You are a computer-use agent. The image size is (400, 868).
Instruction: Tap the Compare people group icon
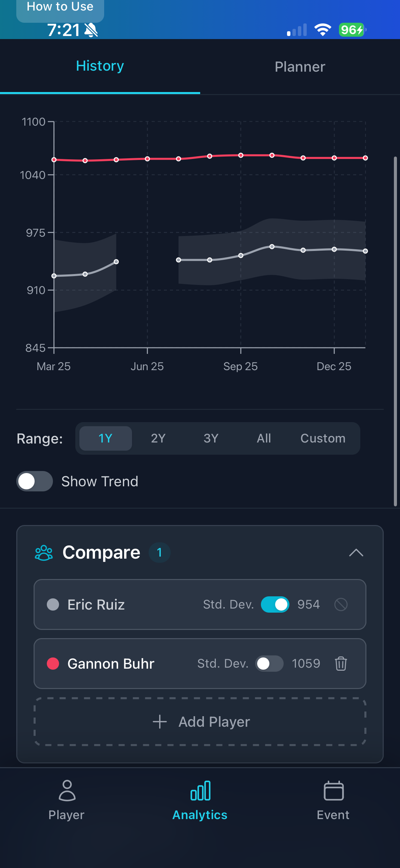44,553
